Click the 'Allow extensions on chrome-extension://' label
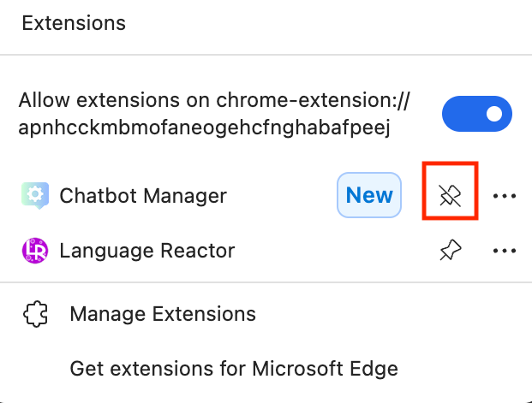The image size is (532, 403). (215, 100)
